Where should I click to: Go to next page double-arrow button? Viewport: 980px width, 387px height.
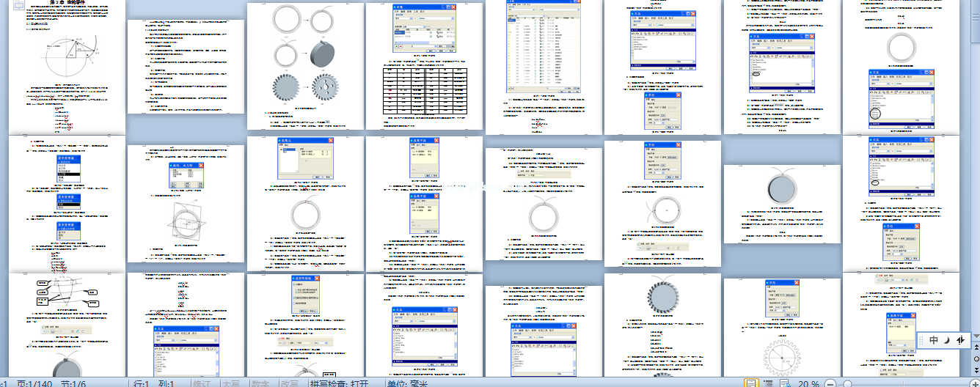(975, 370)
